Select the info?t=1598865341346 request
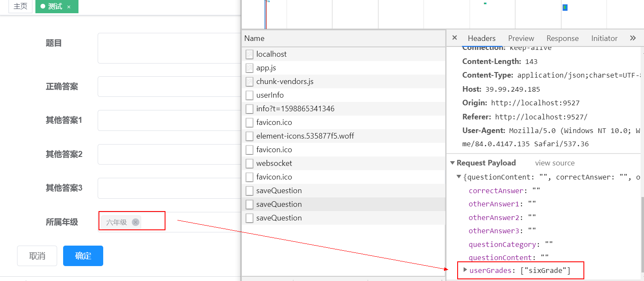644x281 pixels. [344, 109]
